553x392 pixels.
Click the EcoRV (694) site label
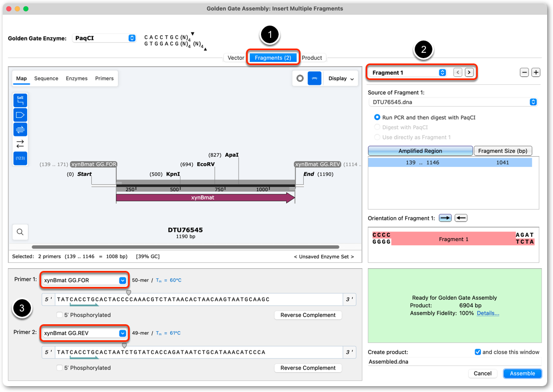pos(197,164)
